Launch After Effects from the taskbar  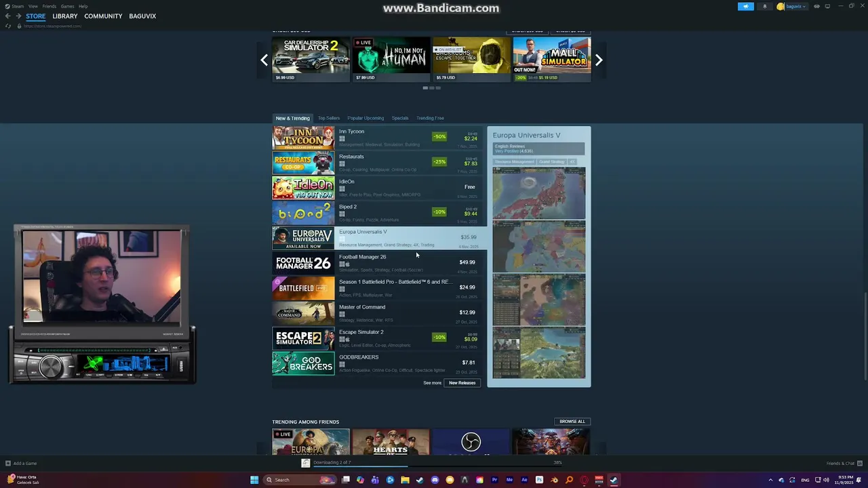[x=524, y=480]
